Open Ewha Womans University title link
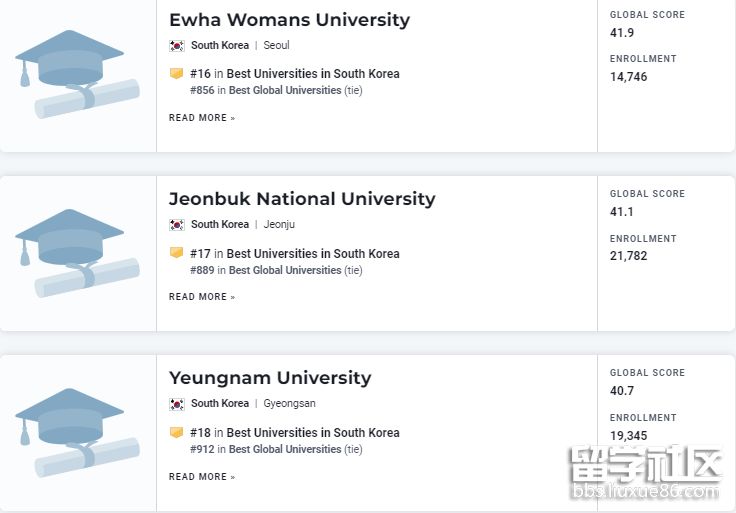Screen dimensions: 736x513 tap(289, 20)
